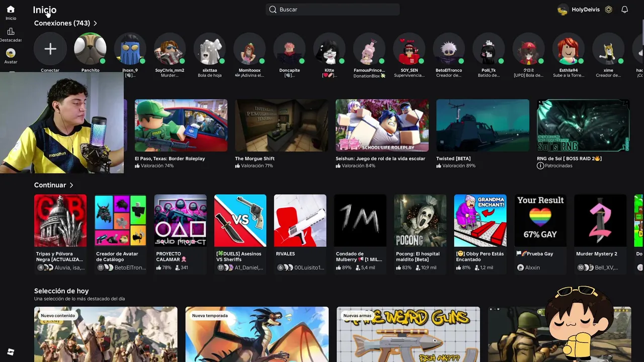Open siixttaa friend avatar

(210, 49)
